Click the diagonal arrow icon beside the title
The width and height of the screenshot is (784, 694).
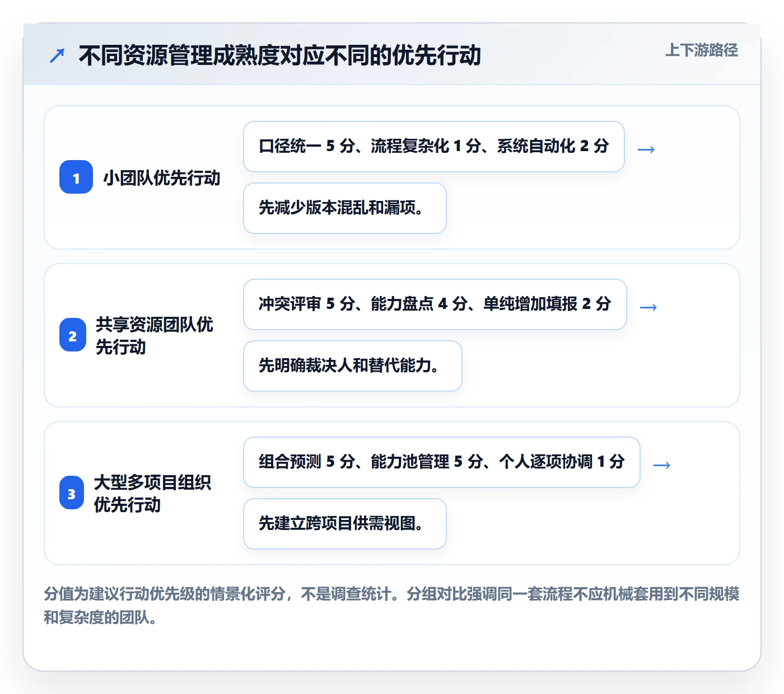click(57, 55)
